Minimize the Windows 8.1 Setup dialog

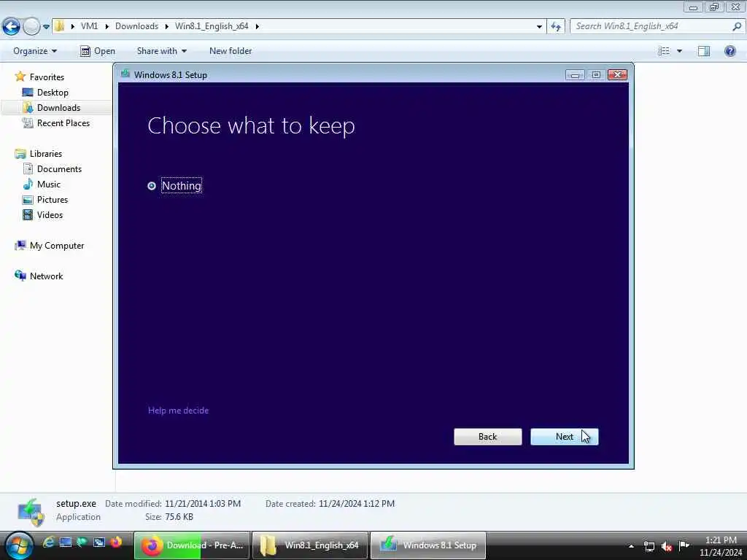pos(575,75)
